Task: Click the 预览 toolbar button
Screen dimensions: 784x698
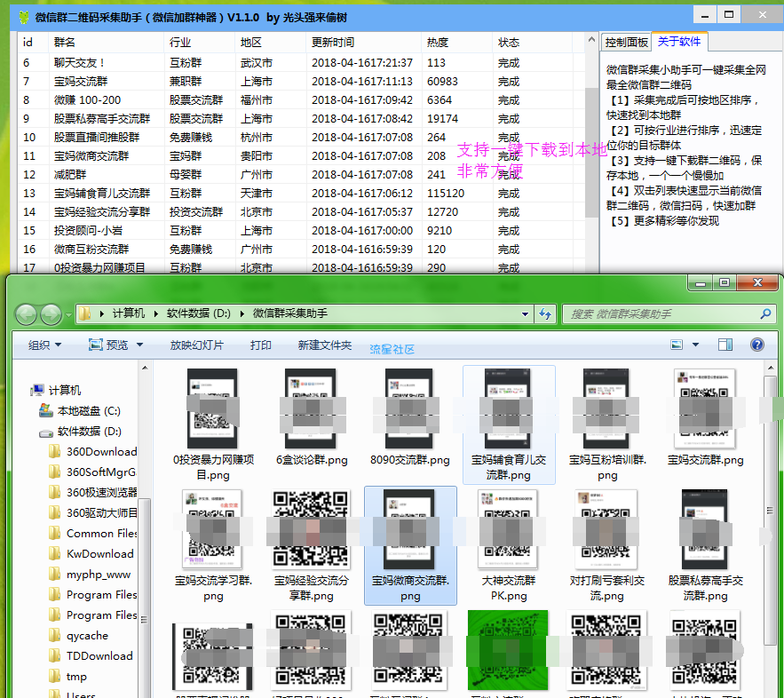Action: pos(109,345)
